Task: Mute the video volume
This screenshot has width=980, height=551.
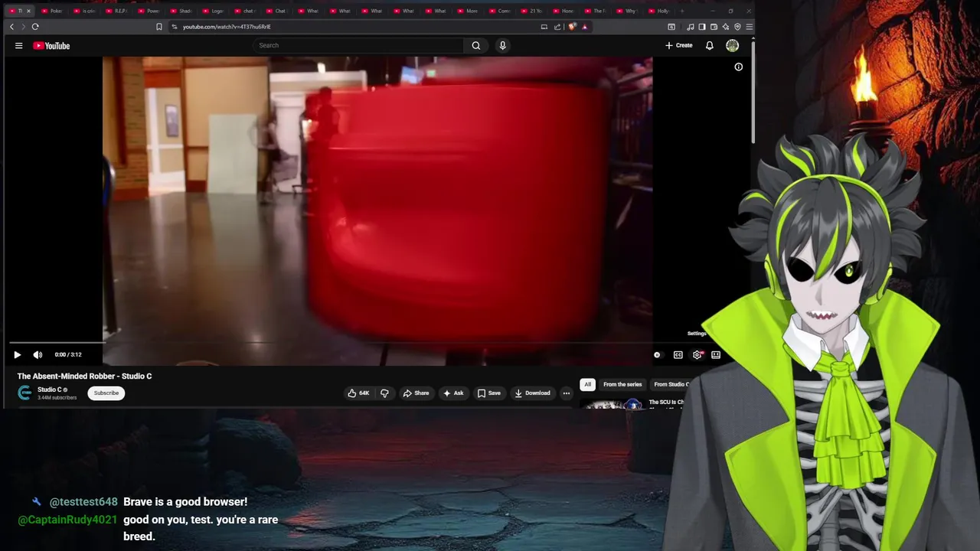Action: (x=38, y=354)
